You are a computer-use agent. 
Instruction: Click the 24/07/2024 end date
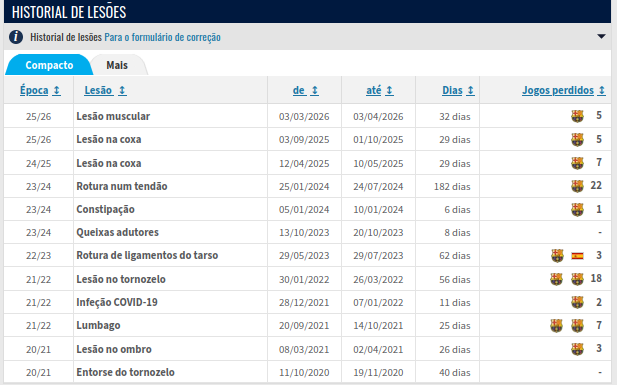point(378,187)
